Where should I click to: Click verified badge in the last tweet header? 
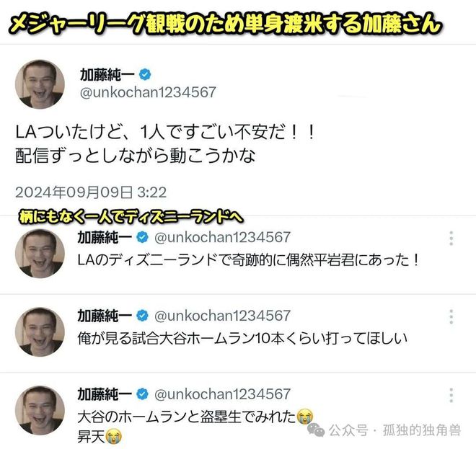pyautogui.click(x=142, y=394)
